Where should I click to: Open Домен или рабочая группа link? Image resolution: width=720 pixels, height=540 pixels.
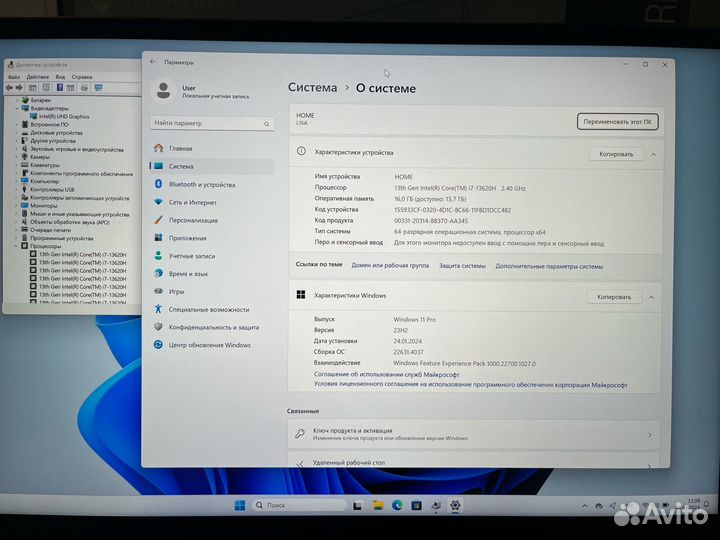pos(390,265)
